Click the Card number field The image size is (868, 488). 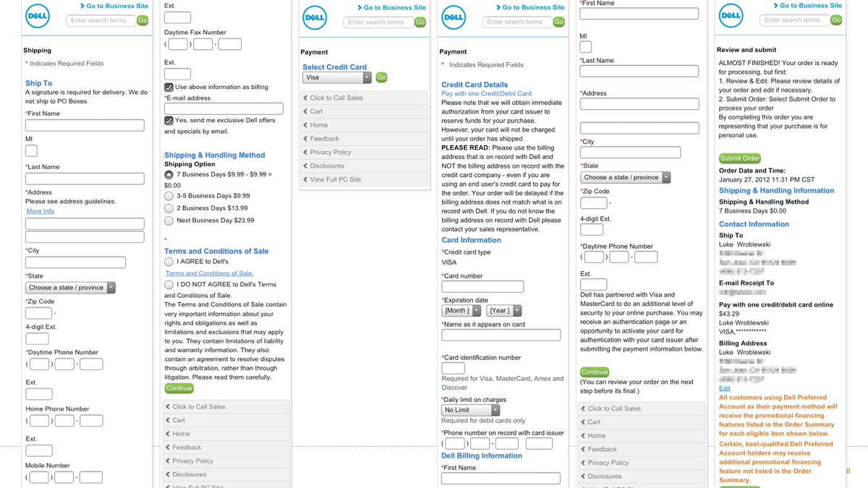tap(482, 287)
